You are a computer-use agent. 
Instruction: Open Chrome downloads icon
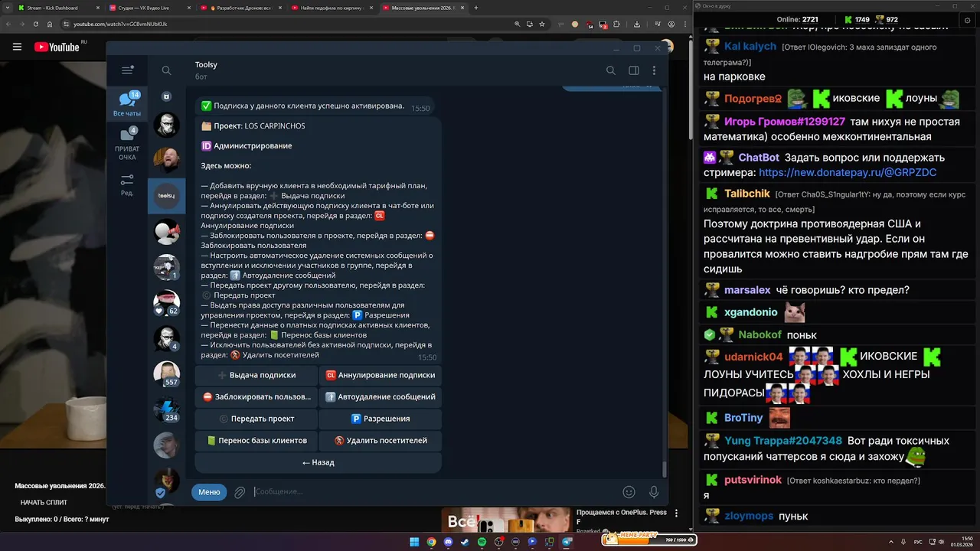[637, 24]
